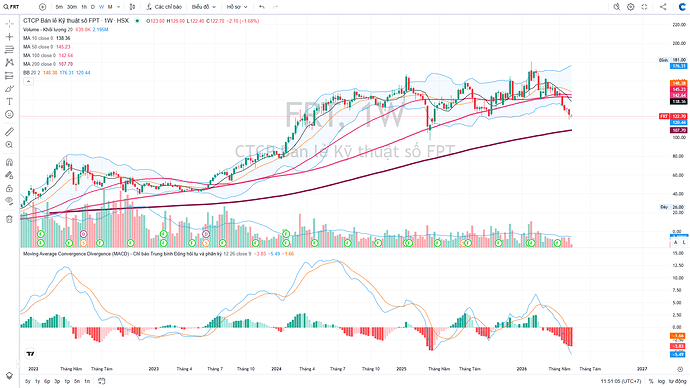Click the MACD indicator legend title

point(122,254)
